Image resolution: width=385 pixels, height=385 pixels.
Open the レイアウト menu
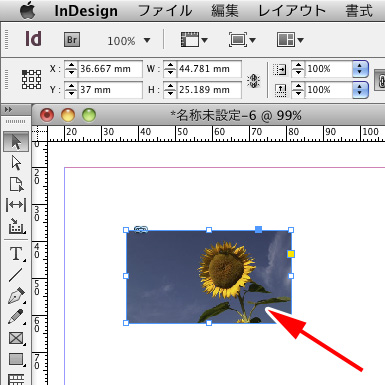[292, 11]
